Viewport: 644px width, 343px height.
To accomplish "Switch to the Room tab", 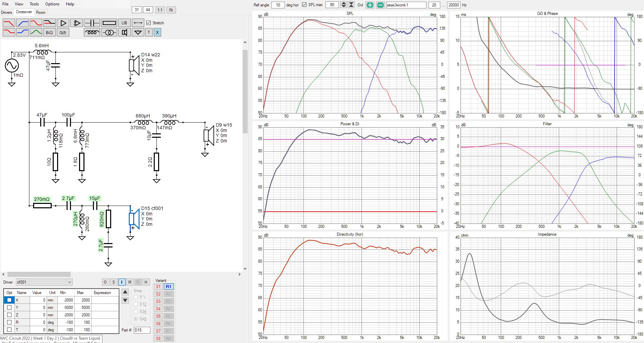I will 41,12.
